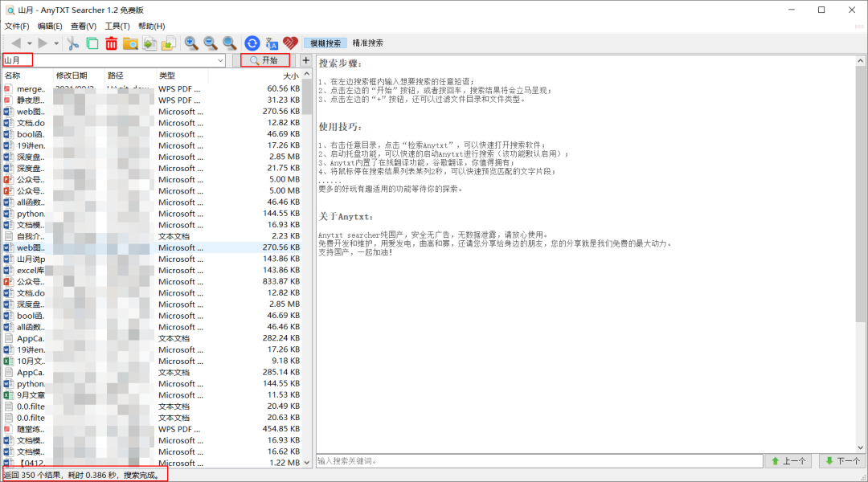The image size is (868, 482).
Task: Select the 随堂练.. PDF file row
Action: 152,429
